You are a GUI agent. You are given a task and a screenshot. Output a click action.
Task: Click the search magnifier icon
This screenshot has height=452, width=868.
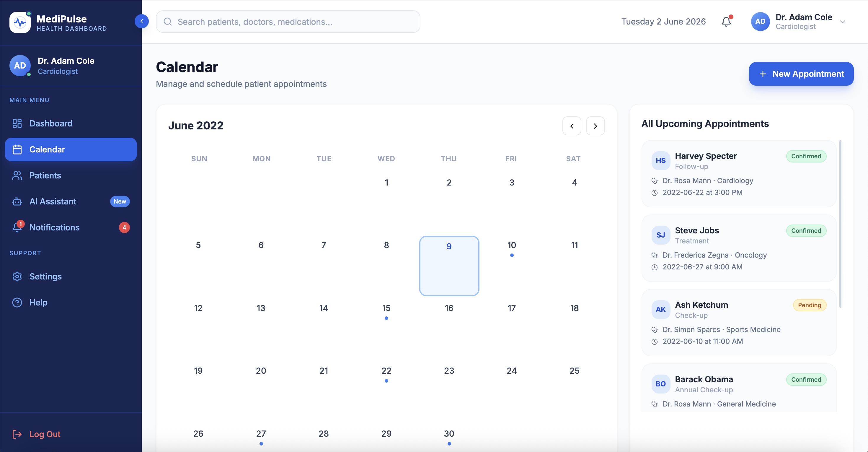(167, 22)
